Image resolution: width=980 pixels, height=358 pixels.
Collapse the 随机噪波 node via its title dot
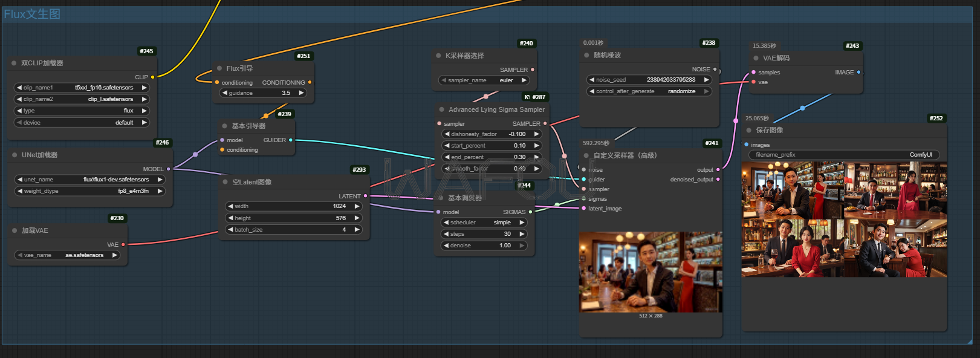click(586, 55)
